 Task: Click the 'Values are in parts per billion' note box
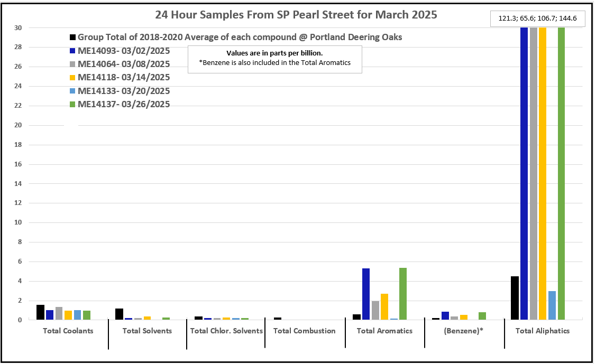[274, 59]
